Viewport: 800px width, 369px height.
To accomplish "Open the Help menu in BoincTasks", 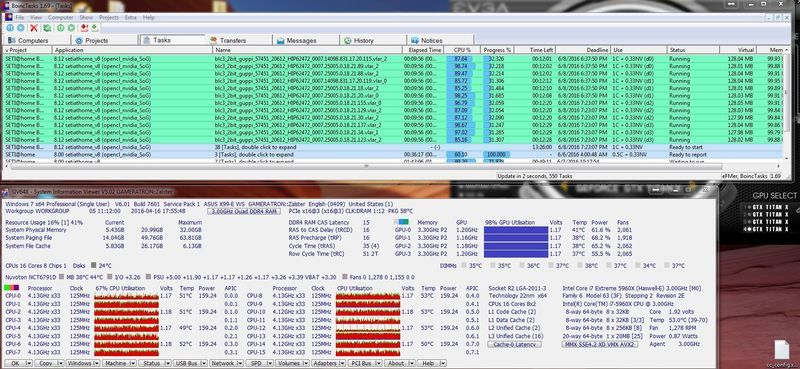I will click(x=148, y=17).
